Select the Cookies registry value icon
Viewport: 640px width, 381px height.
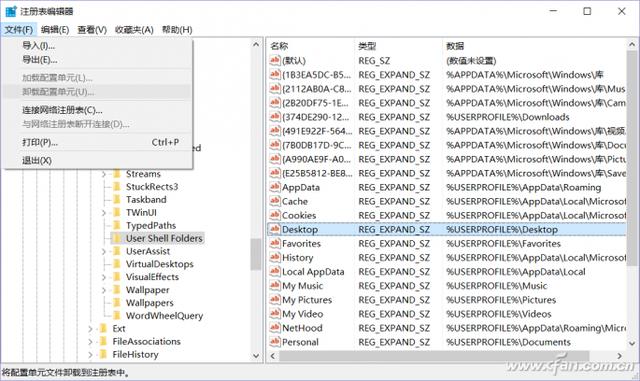click(275, 215)
